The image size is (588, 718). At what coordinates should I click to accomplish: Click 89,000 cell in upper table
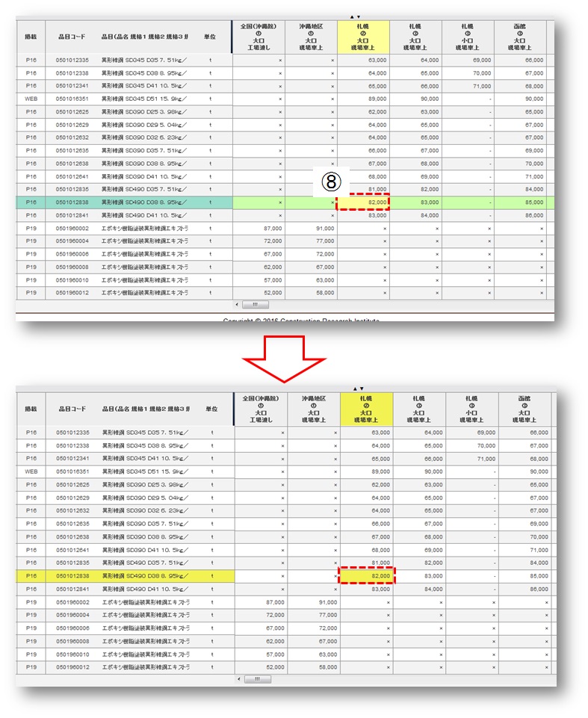(363, 99)
